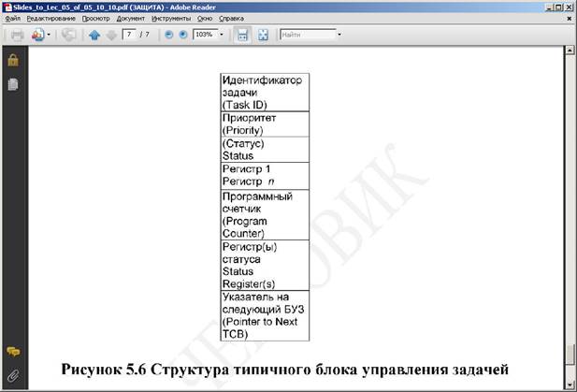The width and height of the screenshot is (577, 392).
Task: Click the 'Регистр n' text
Action: click(248, 181)
